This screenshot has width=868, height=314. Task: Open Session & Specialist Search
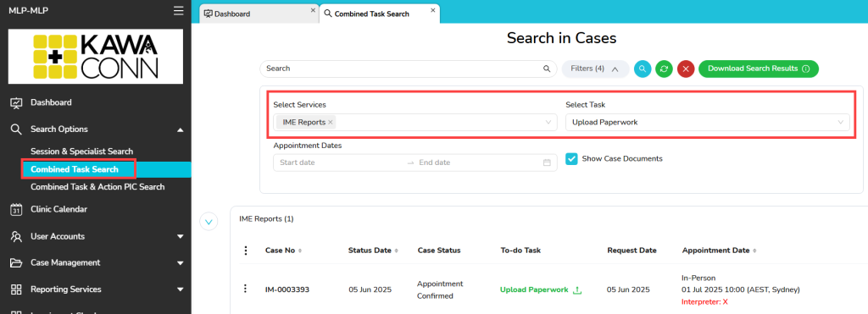pyautogui.click(x=82, y=151)
